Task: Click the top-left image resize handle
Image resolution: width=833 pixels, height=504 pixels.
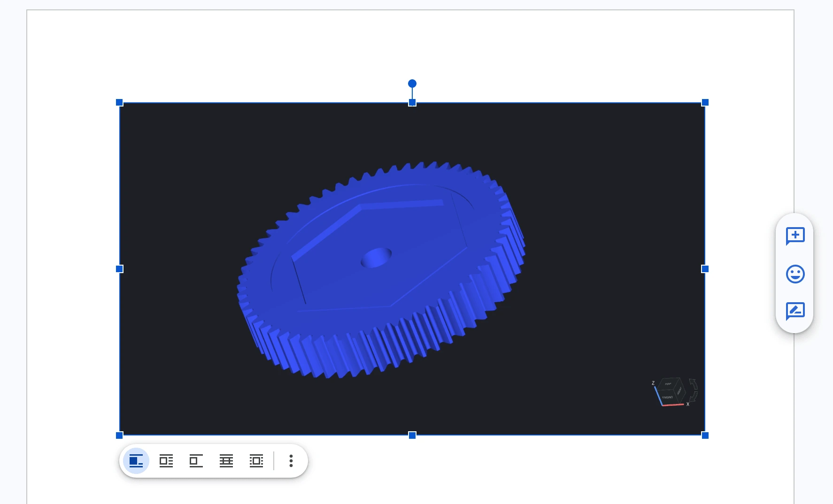Action: (119, 102)
